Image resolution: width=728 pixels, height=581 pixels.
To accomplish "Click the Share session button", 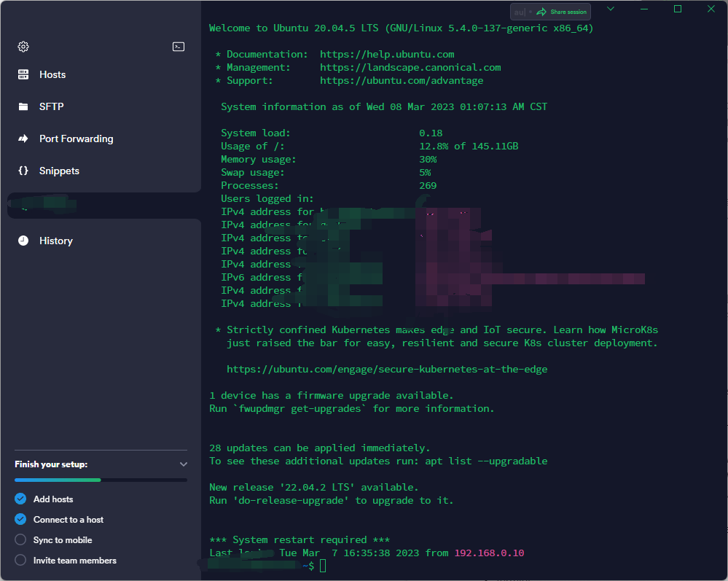I will [x=563, y=12].
